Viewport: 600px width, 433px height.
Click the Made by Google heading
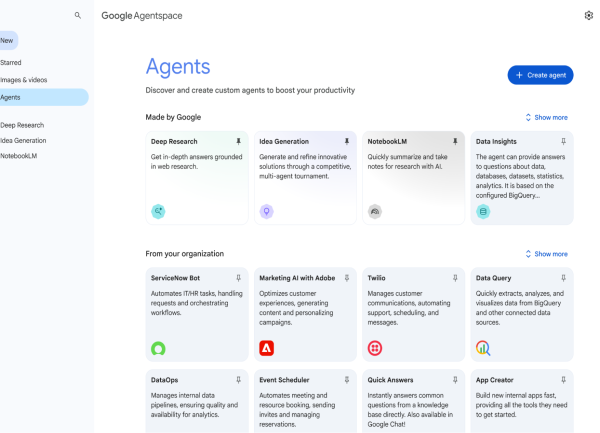[x=173, y=117]
